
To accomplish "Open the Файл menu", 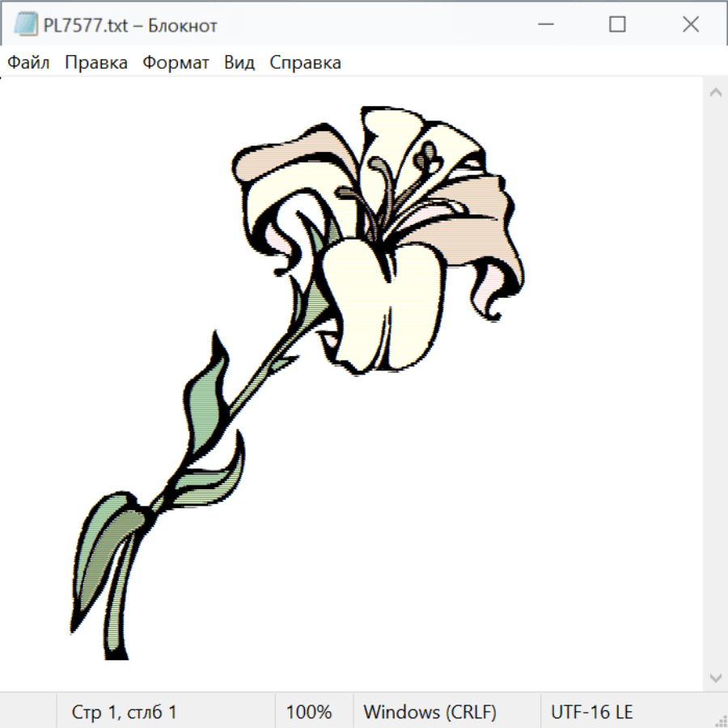I will click(x=28, y=63).
